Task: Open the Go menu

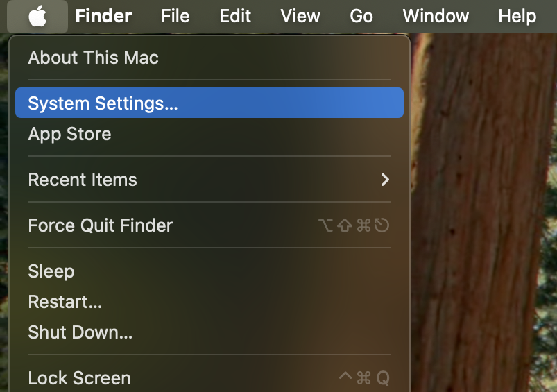Action: (361, 16)
